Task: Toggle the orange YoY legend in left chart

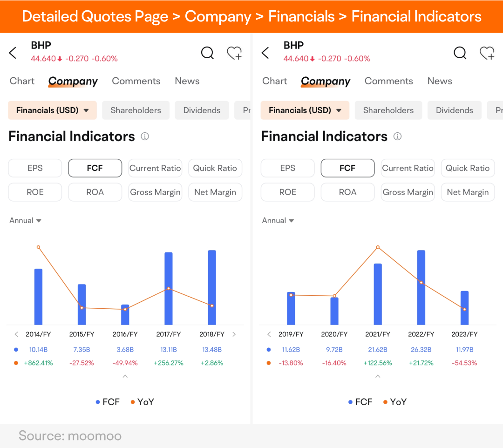Action: (143, 402)
